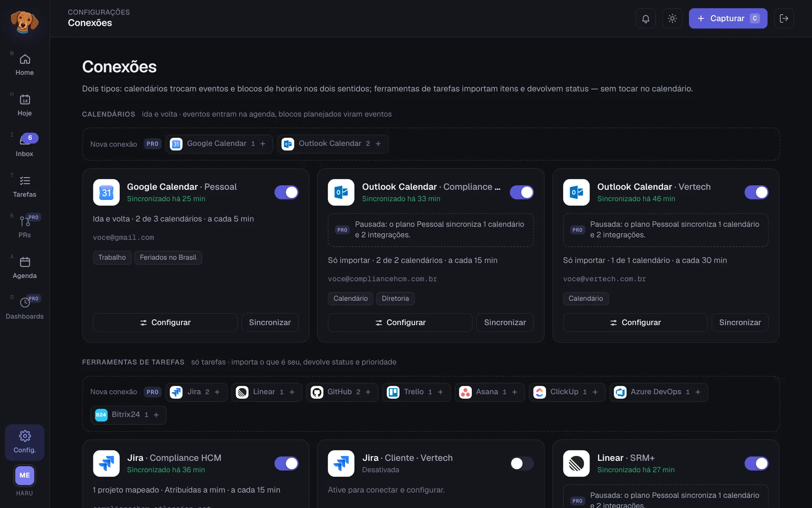The width and height of the screenshot is (812, 508).
Task: Open Hoje calendar view
Action: (x=25, y=106)
